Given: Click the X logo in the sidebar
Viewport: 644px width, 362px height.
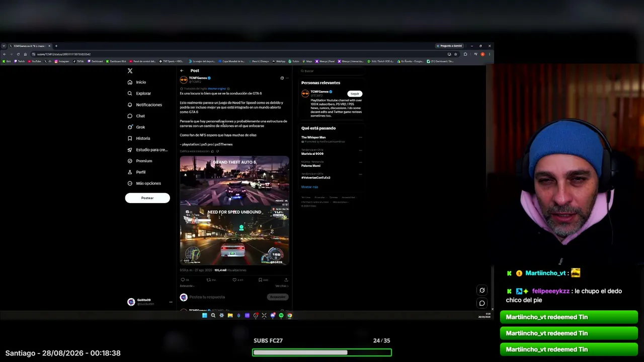Looking at the screenshot, I should coord(130,71).
